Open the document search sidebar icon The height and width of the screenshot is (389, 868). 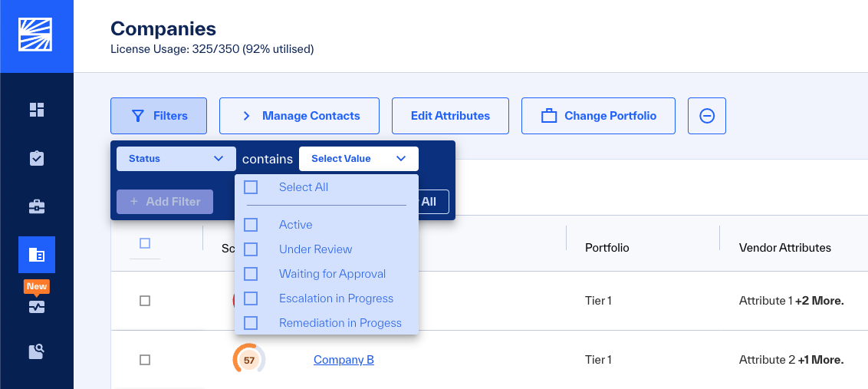point(37,352)
